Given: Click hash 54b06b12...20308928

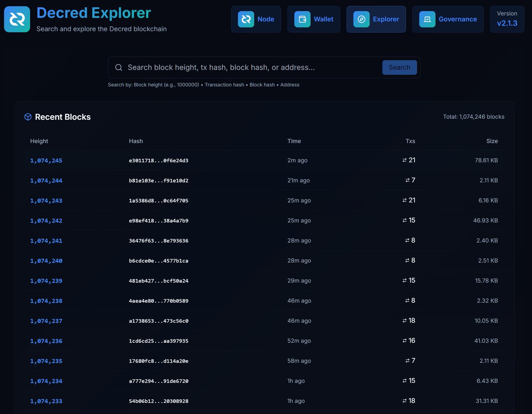Looking at the screenshot, I should tap(159, 401).
